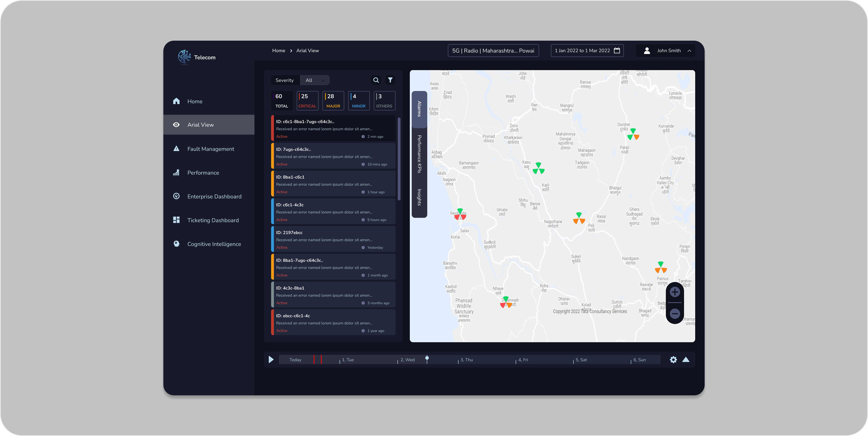Viewport: 868px width, 436px height.
Task: Filter alarms by the Major count card
Action: coord(333,101)
